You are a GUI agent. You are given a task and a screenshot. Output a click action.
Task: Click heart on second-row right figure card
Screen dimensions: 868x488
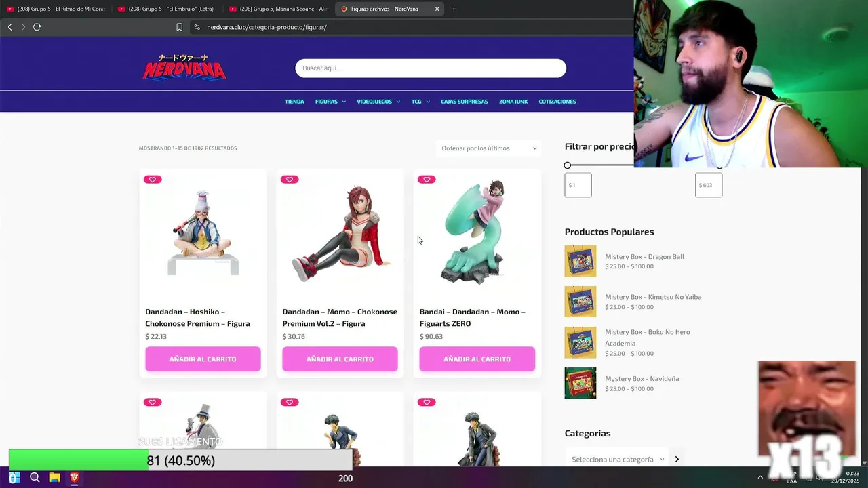coord(427,402)
